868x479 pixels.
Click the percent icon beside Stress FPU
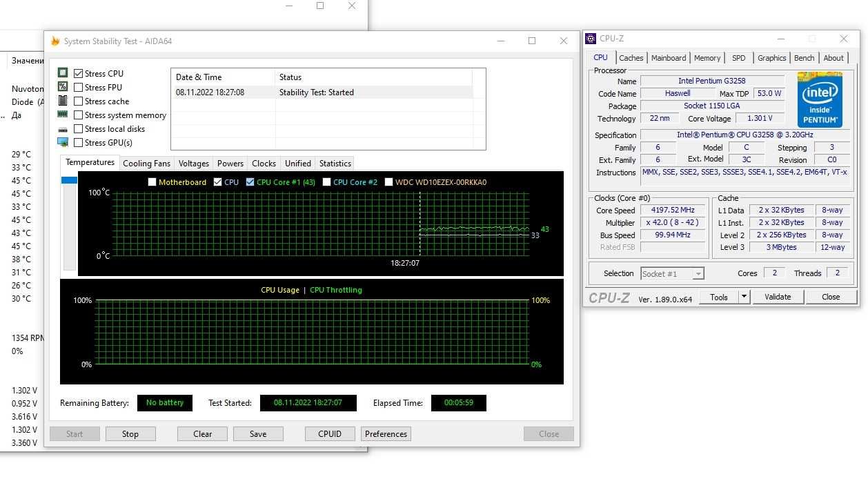pyautogui.click(x=63, y=87)
